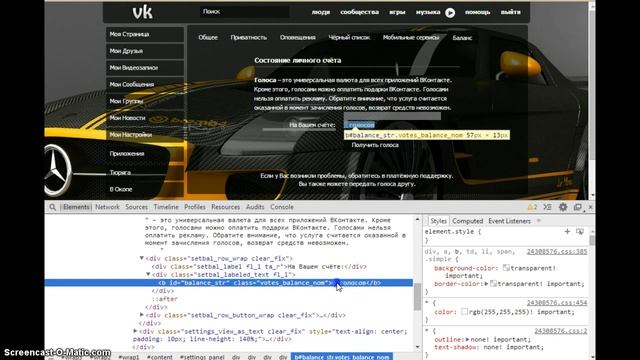The image size is (640, 360).
Task: Expand the setbal_row_button_wrap div node
Action: click(142, 315)
